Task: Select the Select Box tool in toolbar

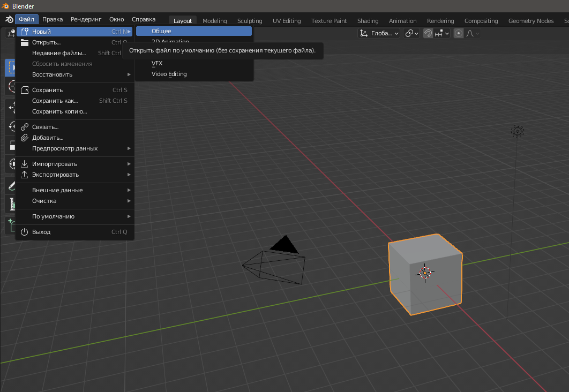Action: 11,68
